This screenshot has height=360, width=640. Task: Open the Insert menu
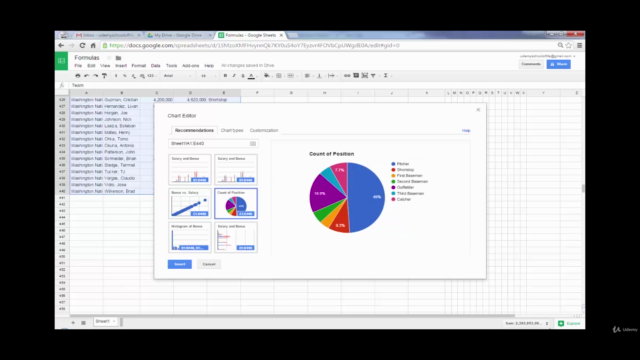pyautogui.click(x=121, y=65)
